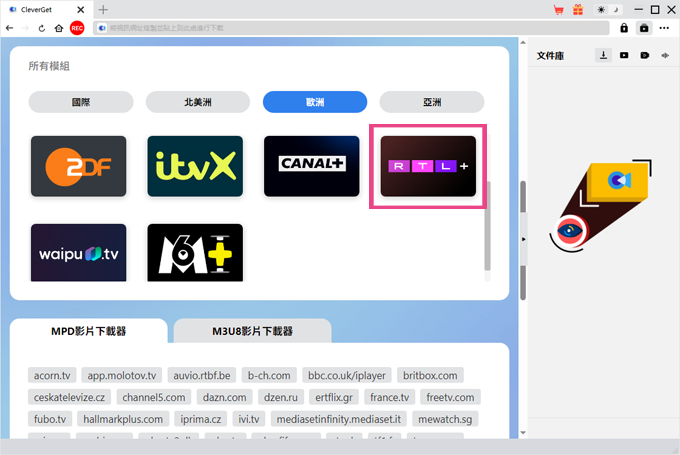Show downloaded videos in library panel
The height and width of the screenshot is (455, 680).
(624, 55)
